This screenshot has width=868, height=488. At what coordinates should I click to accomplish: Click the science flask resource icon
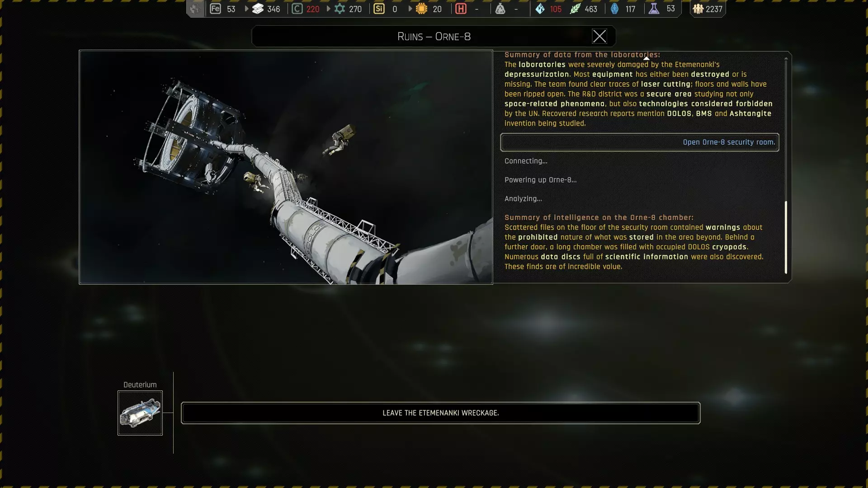click(x=654, y=9)
